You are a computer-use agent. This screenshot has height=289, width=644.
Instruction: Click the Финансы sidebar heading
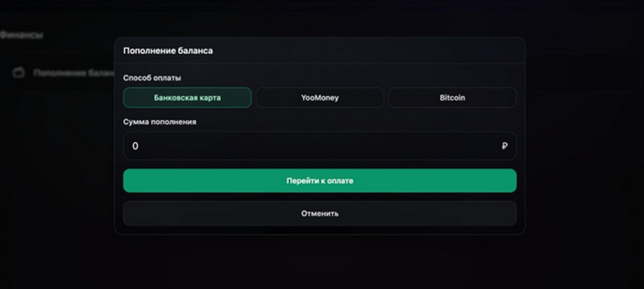click(x=22, y=35)
